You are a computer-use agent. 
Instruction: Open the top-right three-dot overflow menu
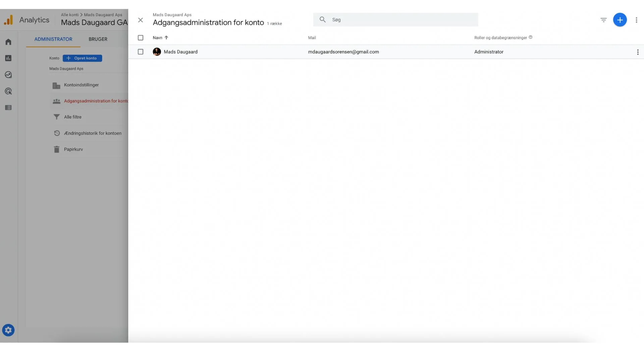click(x=636, y=20)
